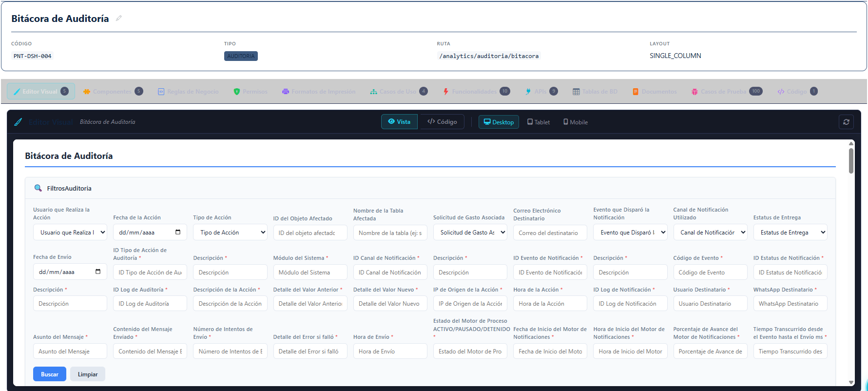Focus the Número de Intentos de Envío field
The width and height of the screenshot is (868, 391).
230,351
